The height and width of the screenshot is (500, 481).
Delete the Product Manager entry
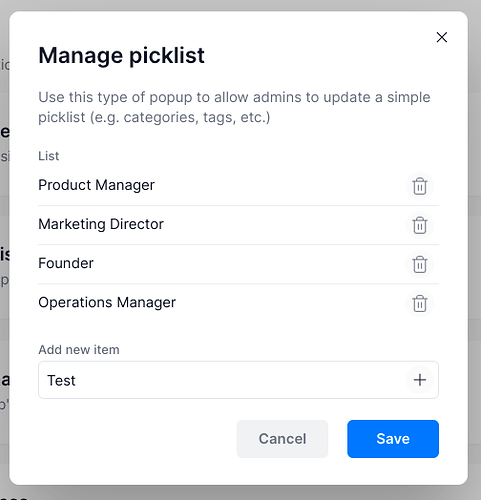coord(420,186)
